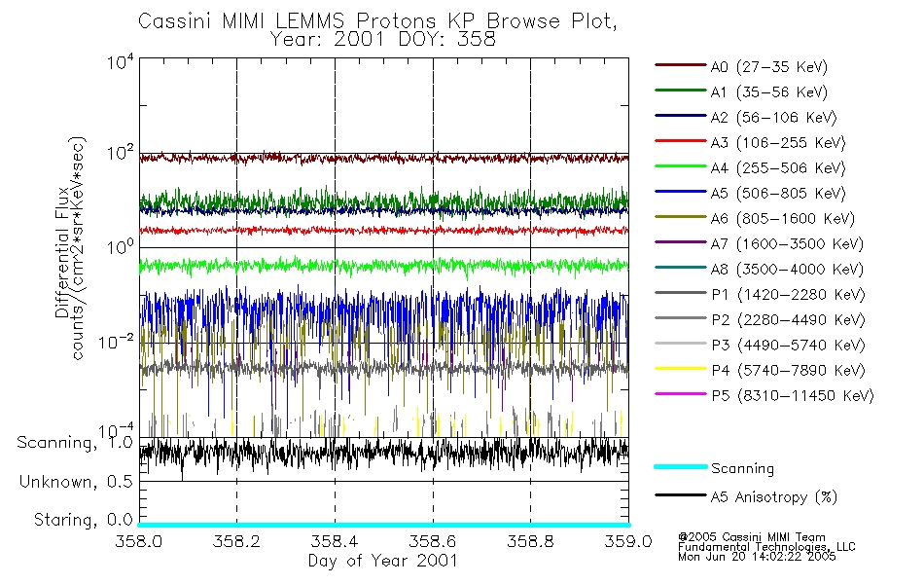This screenshot has width=924, height=584.
Task: Click the A3 (106-255 KeV) legend label
Action: (778, 143)
